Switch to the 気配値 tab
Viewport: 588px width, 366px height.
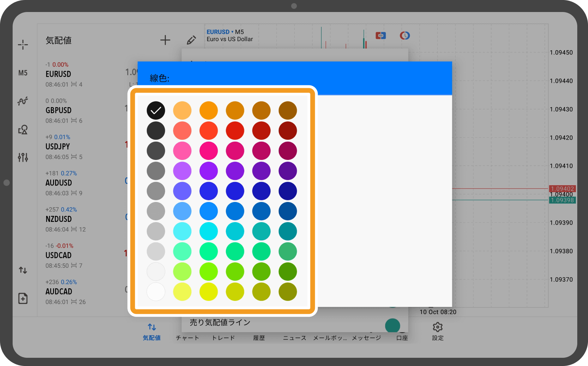click(x=152, y=332)
